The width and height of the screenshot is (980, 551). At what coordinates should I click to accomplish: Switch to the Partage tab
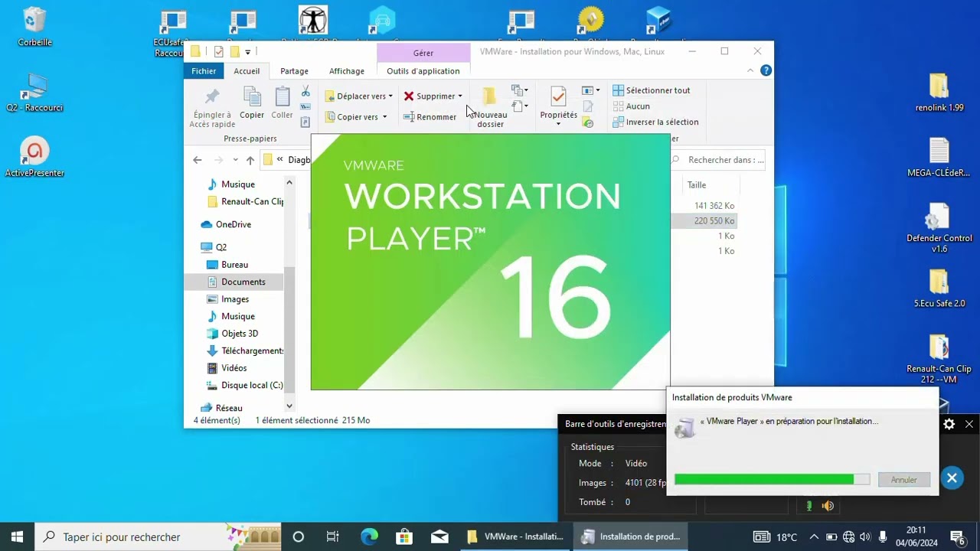point(294,71)
